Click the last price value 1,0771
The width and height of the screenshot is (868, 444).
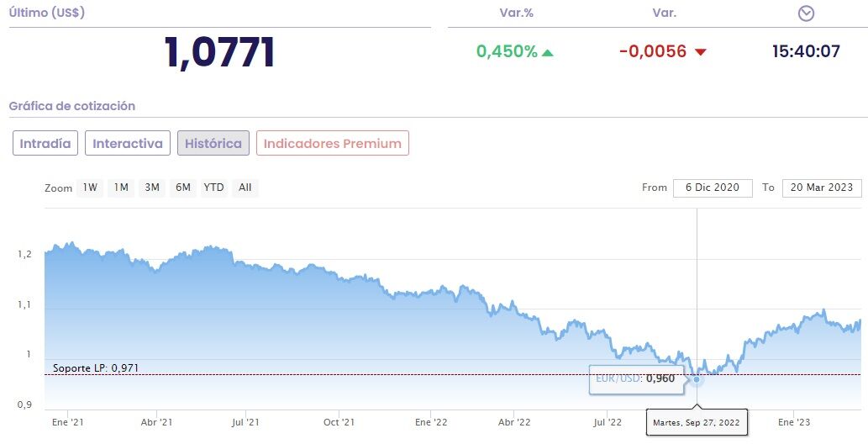220,52
